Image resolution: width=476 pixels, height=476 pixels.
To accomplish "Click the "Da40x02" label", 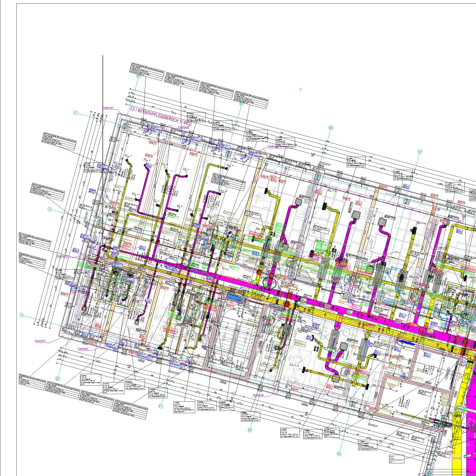I will coord(83,349).
